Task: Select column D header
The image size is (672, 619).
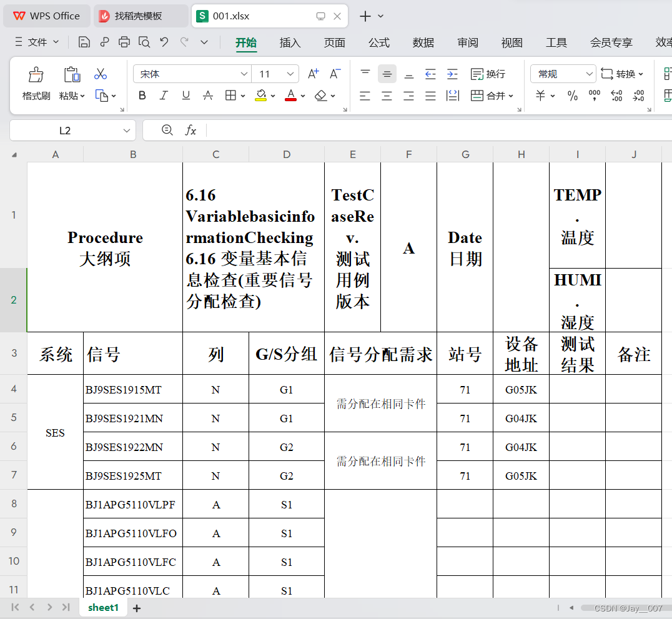Action: click(287, 154)
